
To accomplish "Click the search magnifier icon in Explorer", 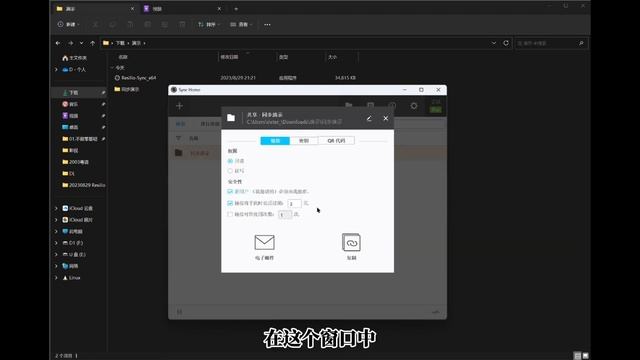I will pos(581,43).
